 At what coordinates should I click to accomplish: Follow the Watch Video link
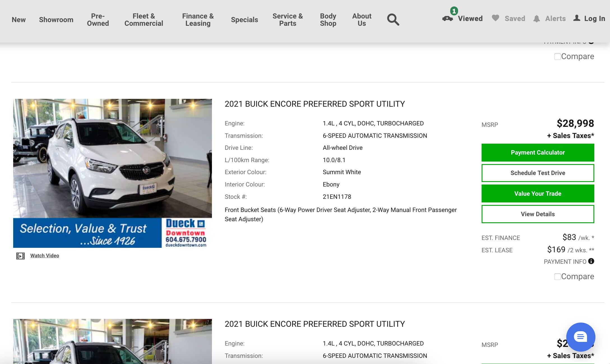point(45,256)
